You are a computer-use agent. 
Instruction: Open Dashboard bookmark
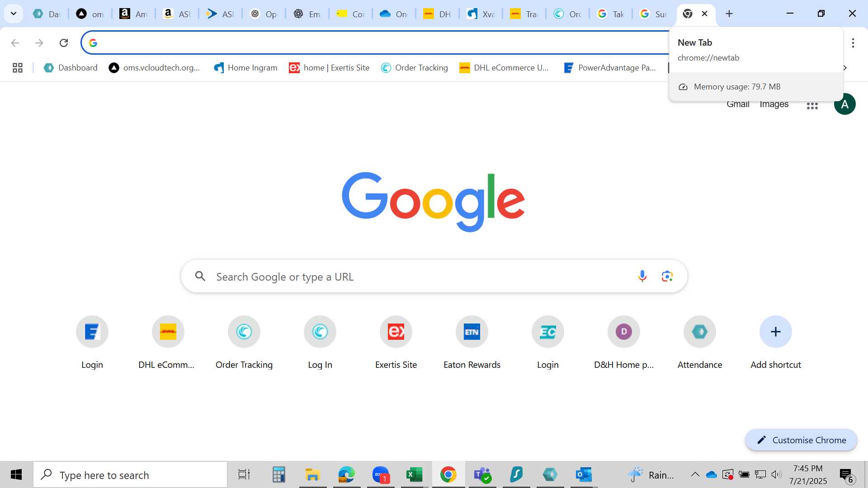click(x=71, y=68)
